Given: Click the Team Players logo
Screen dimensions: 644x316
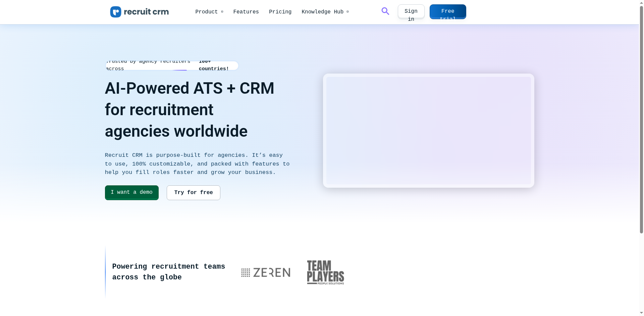Looking at the screenshot, I should [x=325, y=272].
